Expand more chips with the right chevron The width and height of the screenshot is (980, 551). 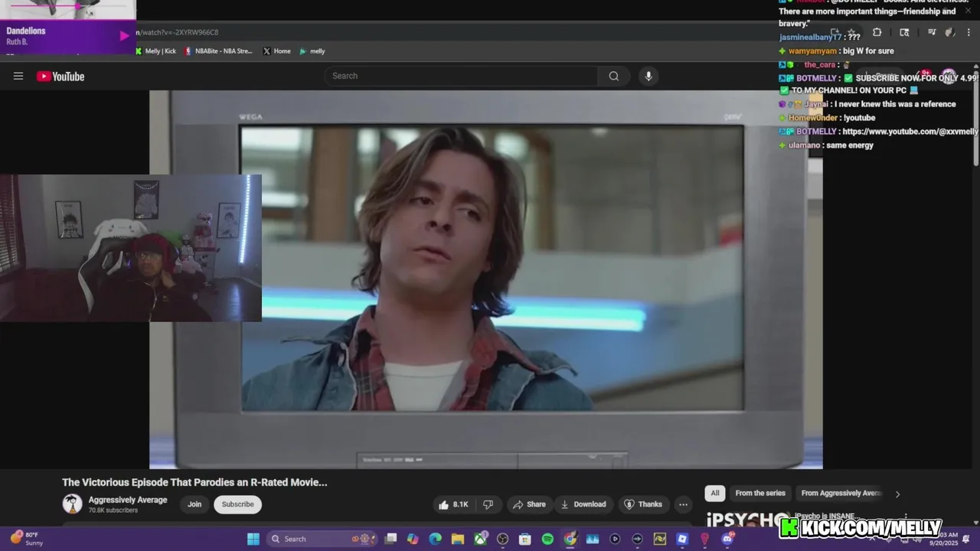[x=897, y=494]
